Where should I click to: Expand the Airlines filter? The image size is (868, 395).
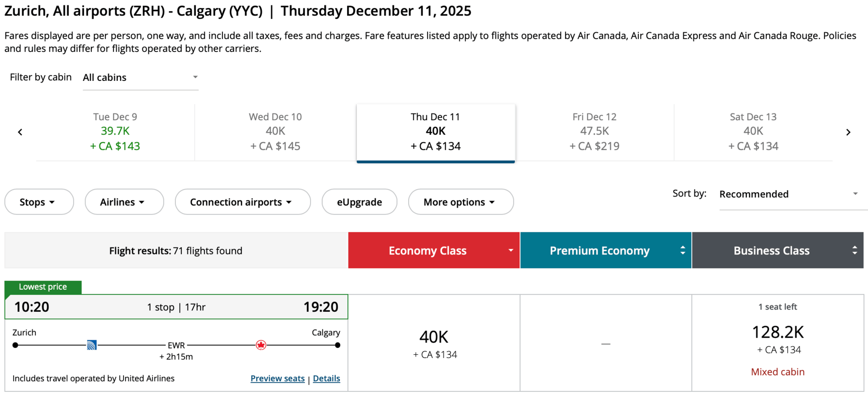[124, 202]
